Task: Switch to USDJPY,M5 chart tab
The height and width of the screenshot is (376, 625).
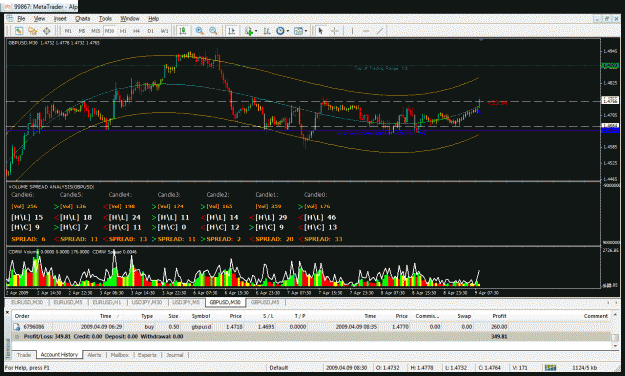Action: pyautogui.click(x=186, y=302)
